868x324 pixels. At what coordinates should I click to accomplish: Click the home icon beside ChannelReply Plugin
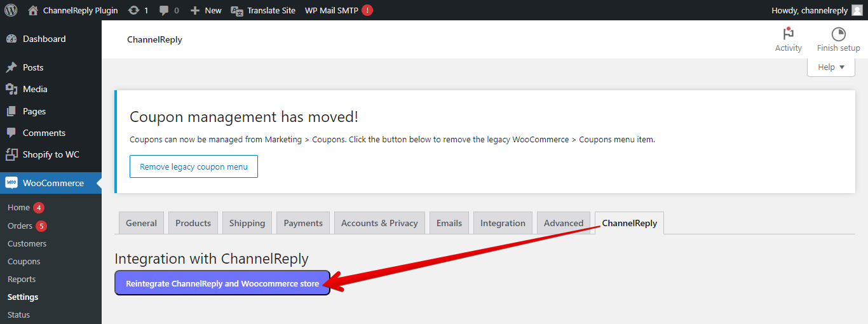33,10
